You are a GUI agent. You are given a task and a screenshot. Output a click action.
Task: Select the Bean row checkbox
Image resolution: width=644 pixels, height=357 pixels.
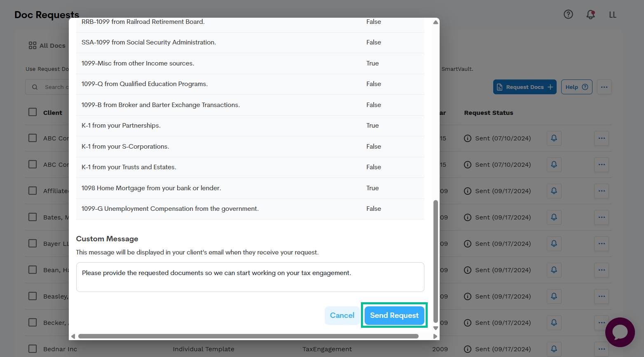point(33,270)
